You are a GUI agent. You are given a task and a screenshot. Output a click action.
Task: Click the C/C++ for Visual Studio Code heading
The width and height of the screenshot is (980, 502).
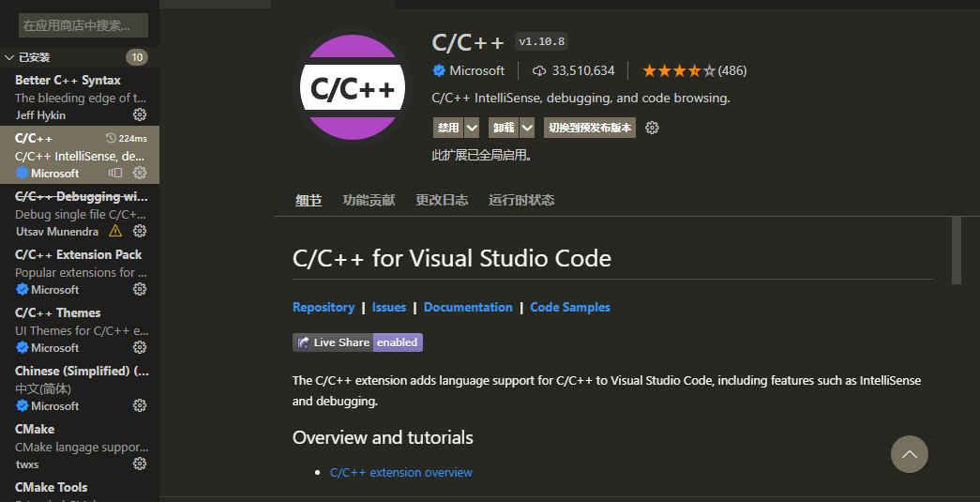[x=452, y=258]
